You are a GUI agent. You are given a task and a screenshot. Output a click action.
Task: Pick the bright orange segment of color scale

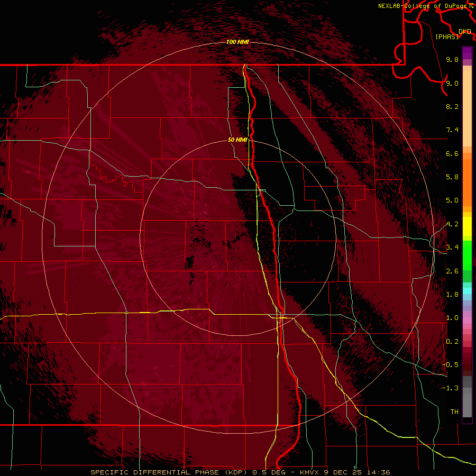coord(467,183)
